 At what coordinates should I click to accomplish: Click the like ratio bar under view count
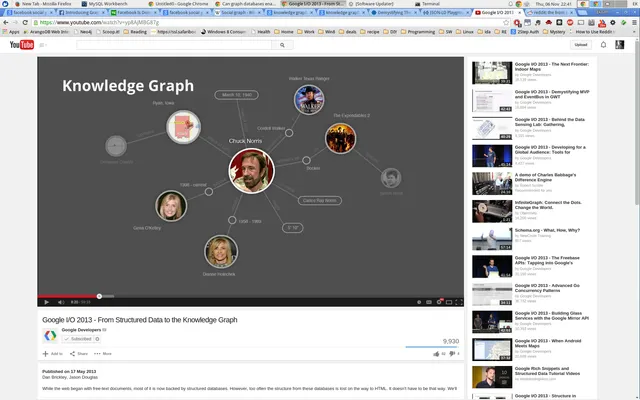(432, 347)
